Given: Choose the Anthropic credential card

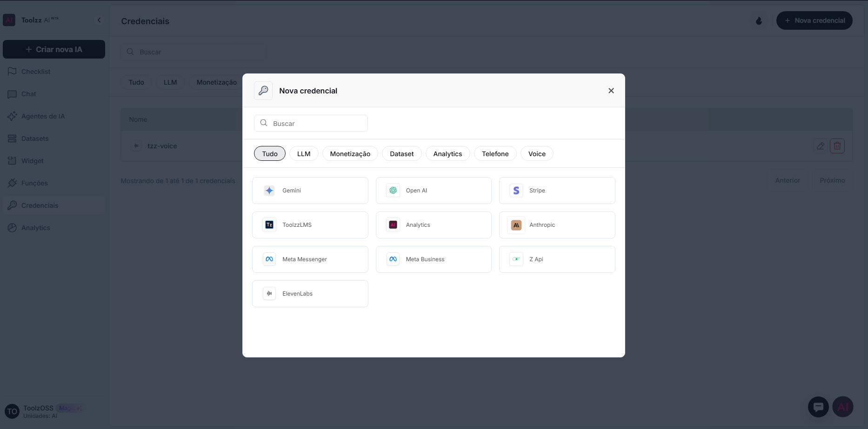Looking at the screenshot, I should pos(557,225).
